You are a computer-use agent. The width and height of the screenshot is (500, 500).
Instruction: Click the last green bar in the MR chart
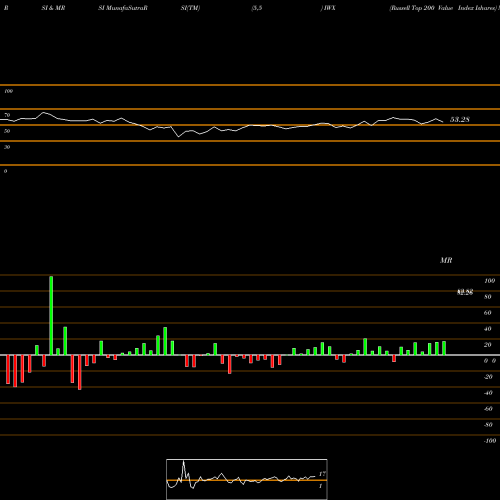click(444, 348)
